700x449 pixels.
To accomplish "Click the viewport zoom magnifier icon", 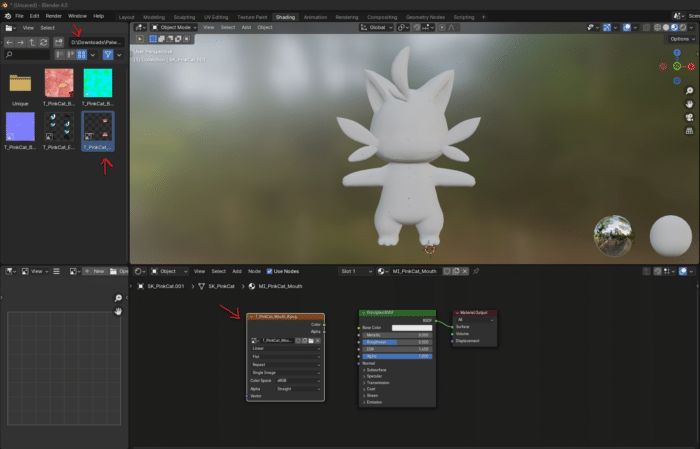I will point(689,91).
